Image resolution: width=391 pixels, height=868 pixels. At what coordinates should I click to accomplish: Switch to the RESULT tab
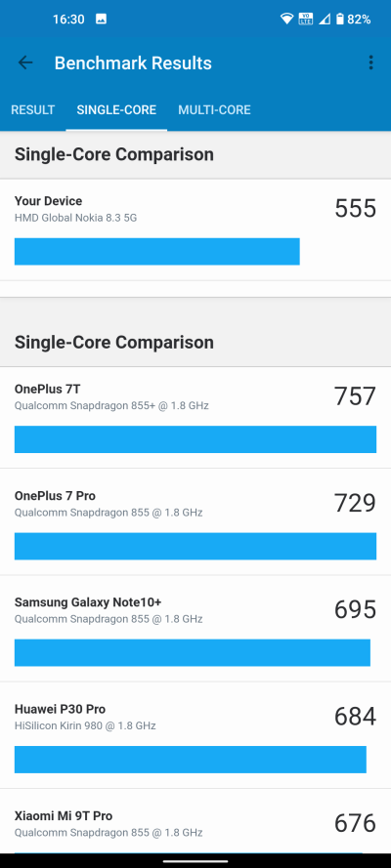point(32,109)
